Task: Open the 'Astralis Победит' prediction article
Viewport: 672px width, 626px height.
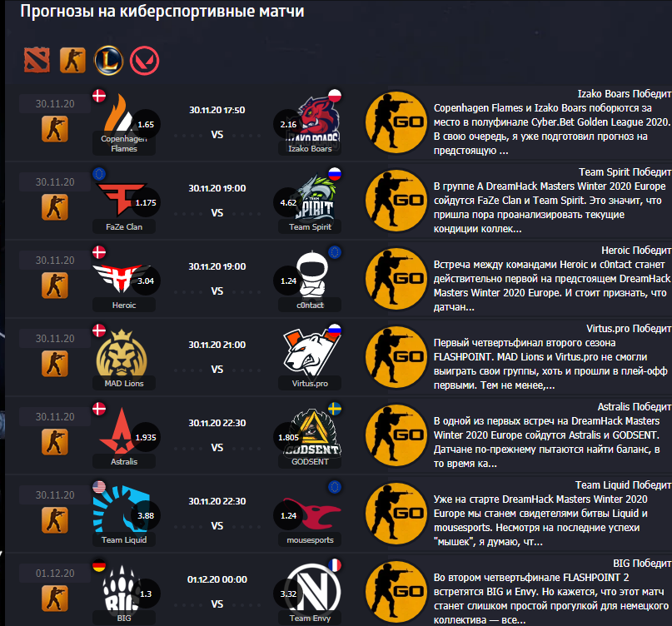Action: pyautogui.click(x=635, y=407)
